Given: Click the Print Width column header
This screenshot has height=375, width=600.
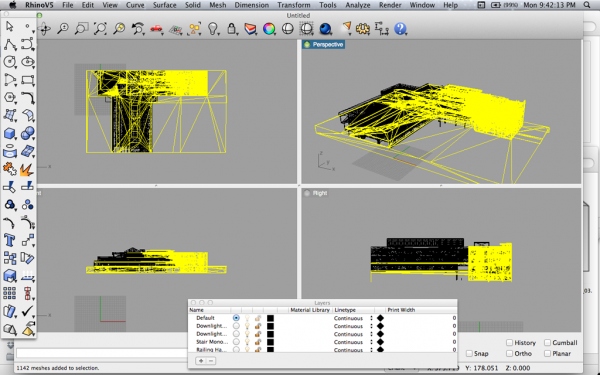Looking at the screenshot, I should tap(401, 310).
